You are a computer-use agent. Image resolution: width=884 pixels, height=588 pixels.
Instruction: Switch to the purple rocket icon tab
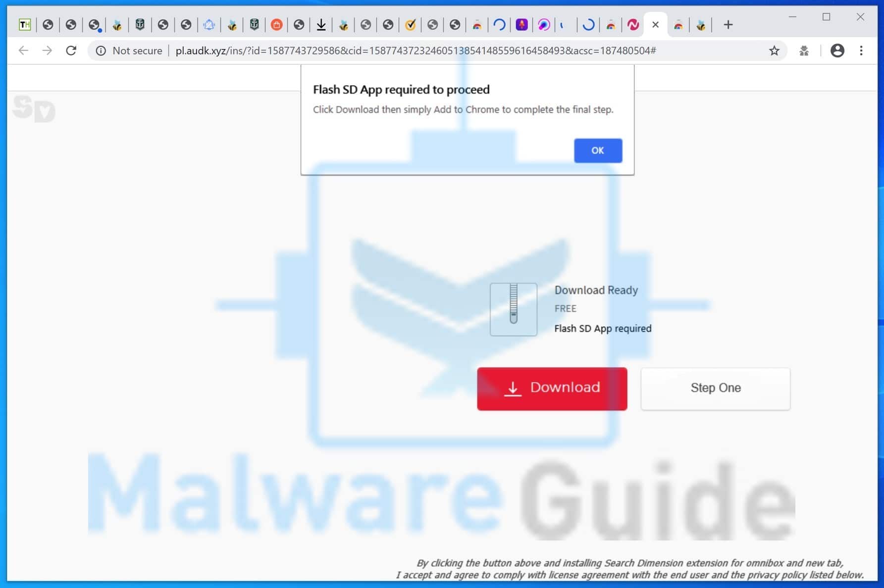point(521,25)
